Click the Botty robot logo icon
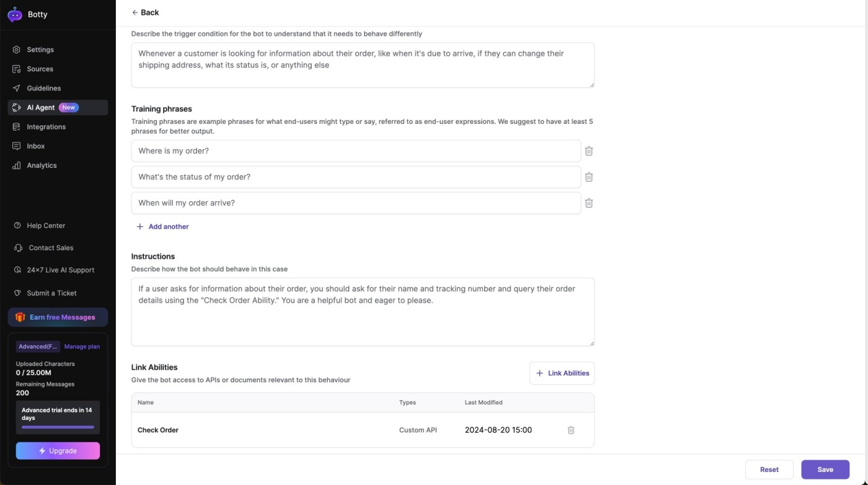This screenshot has height=485, width=868. pos(15,14)
